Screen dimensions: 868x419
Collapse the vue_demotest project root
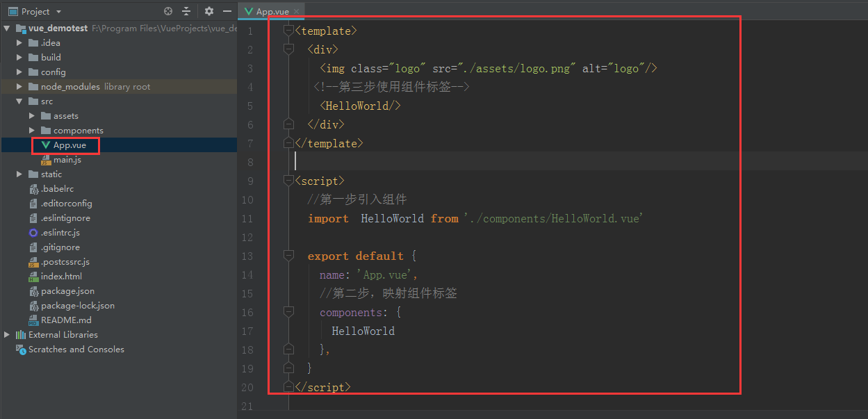(x=7, y=28)
